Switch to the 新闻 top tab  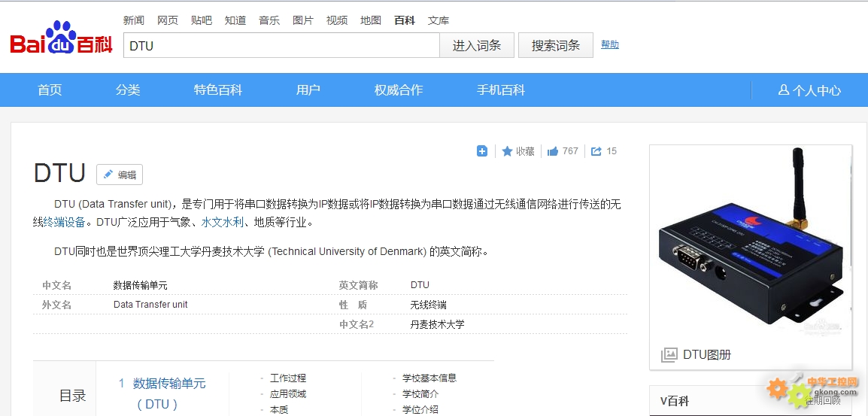(133, 20)
